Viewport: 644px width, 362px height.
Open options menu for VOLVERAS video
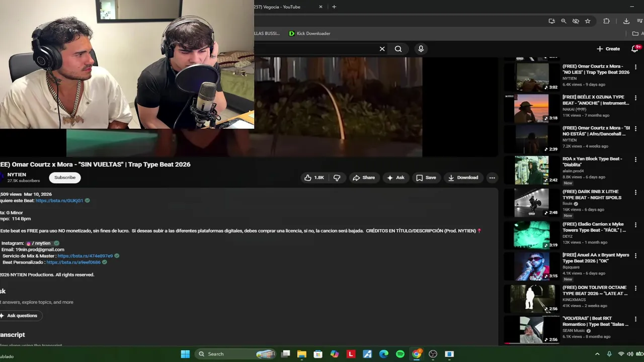click(x=635, y=319)
